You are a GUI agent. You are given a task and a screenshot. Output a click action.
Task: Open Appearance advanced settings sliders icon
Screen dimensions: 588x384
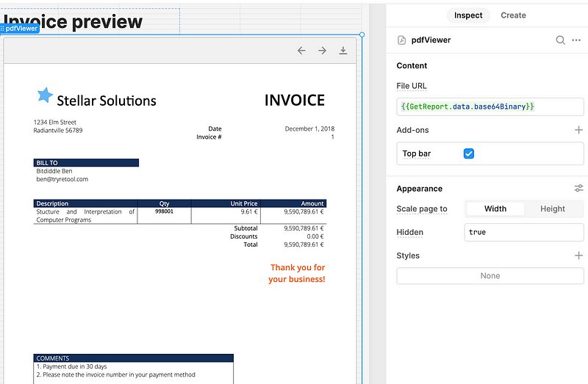click(x=578, y=188)
